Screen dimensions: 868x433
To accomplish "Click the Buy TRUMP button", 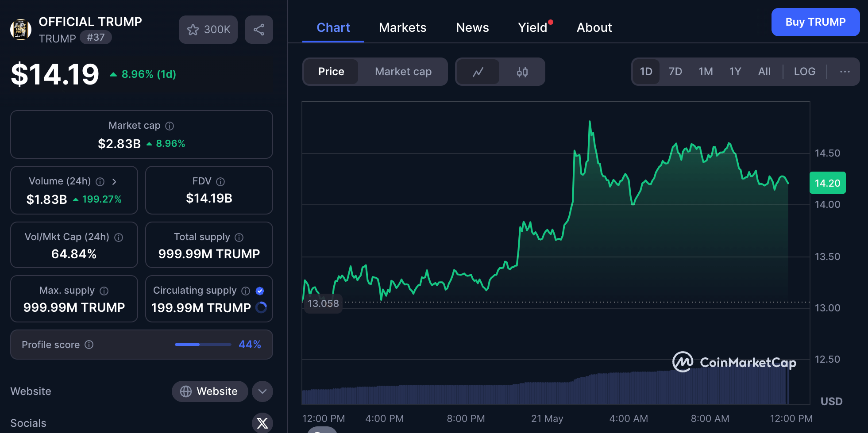I will pyautogui.click(x=815, y=22).
